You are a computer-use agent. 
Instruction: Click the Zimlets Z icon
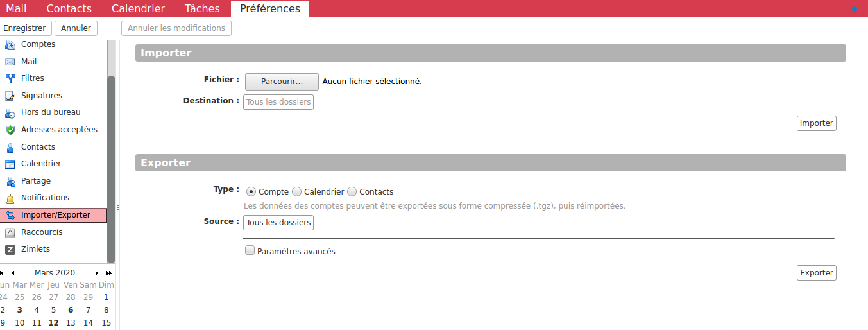10,249
